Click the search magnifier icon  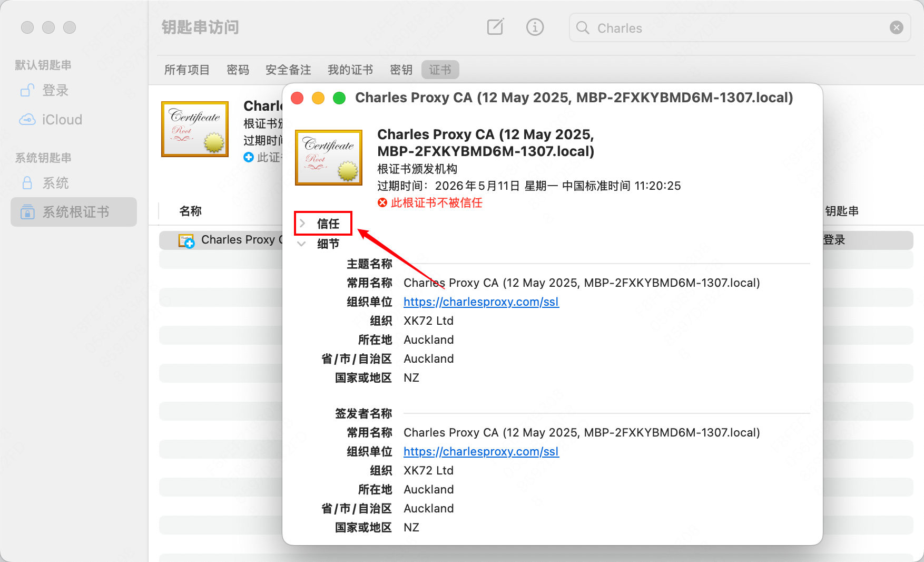(583, 27)
